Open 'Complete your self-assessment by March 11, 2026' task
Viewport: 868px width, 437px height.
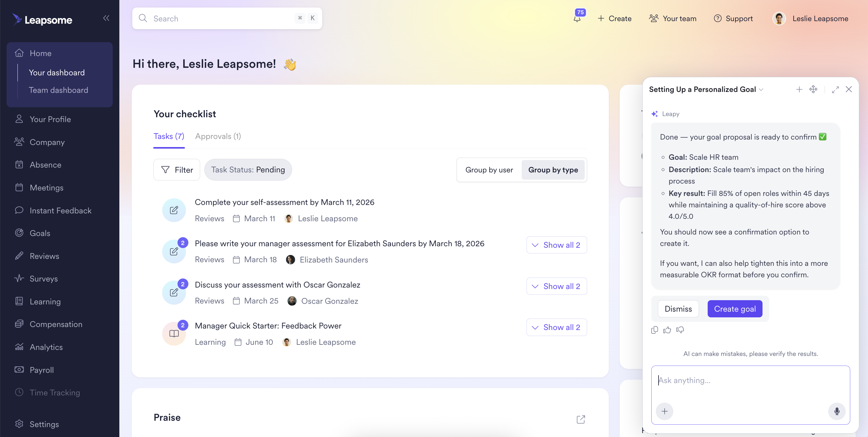tap(285, 202)
